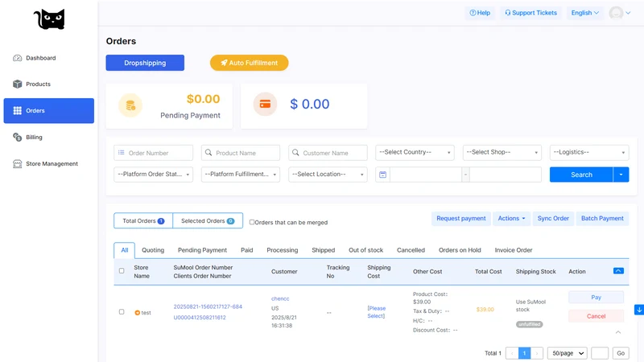
Task: Focus the Product Name search field
Action: pyautogui.click(x=241, y=153)
